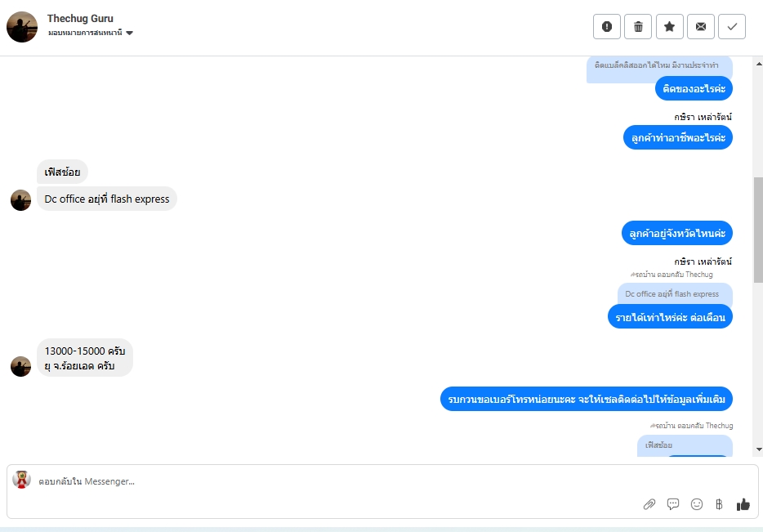Screen dimensions: 763x532
Task: Open saved replies speech bubble icon
Action: tap(673, 504)
